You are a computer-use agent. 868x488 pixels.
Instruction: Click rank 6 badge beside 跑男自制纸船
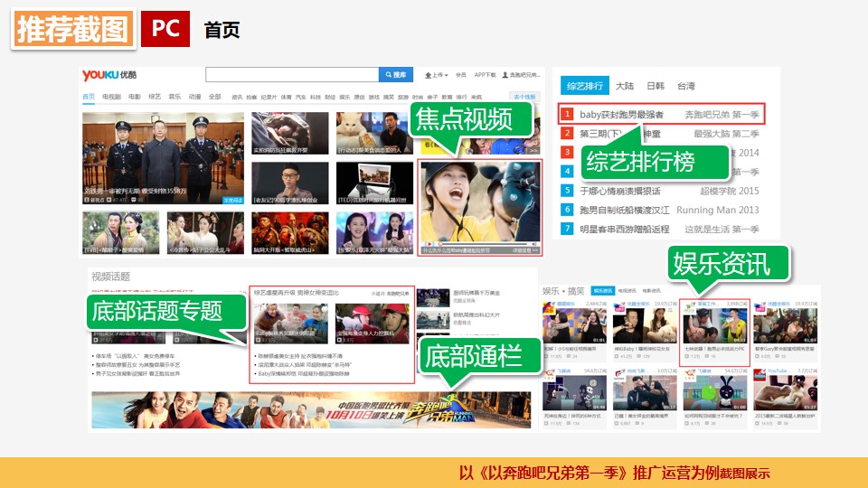567,210
